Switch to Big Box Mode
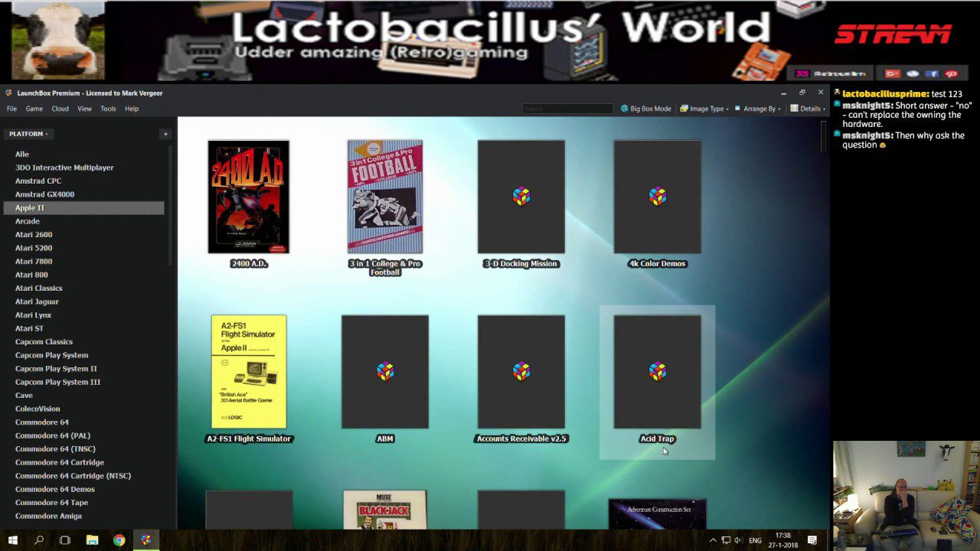The width and height of the screenshot is (980, 551). click(x=645, y=109)
